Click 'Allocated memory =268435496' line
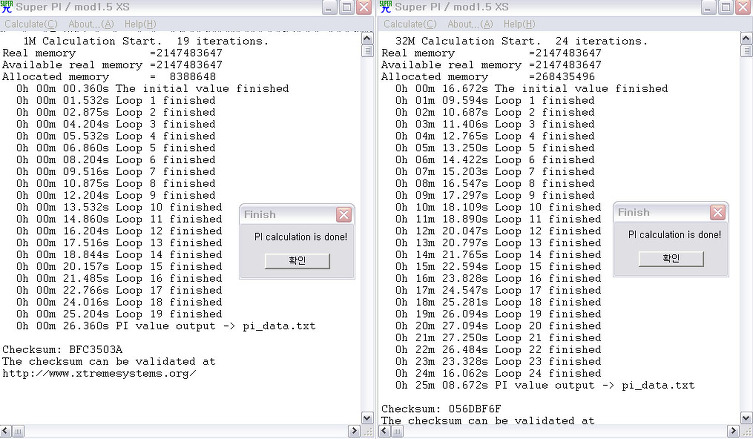753x439 pixels. click(488, 77)
